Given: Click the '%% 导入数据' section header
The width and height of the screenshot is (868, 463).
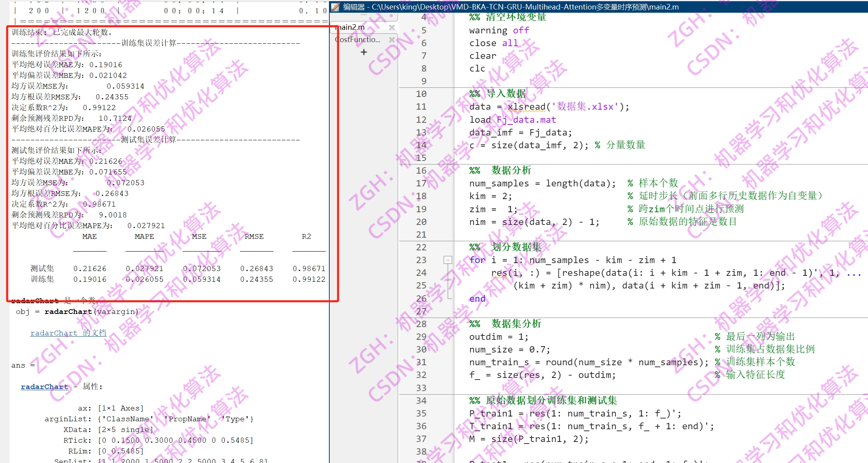Looking at the screenshot, I should (497, 94).
